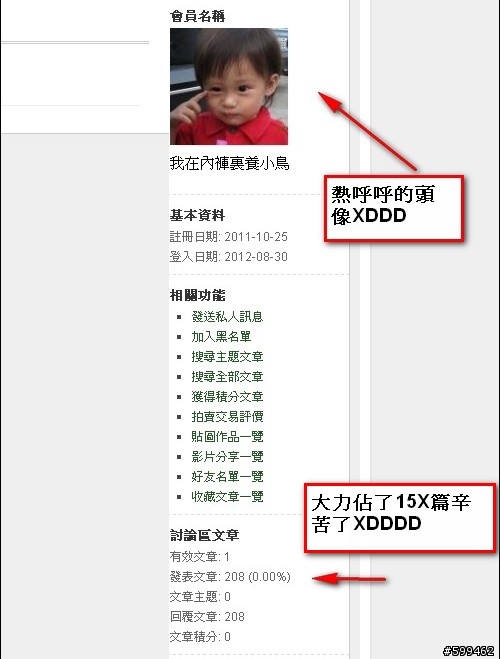
Task: Click the 收藏文章一覽 link
Action: click(x=227, y=496)
